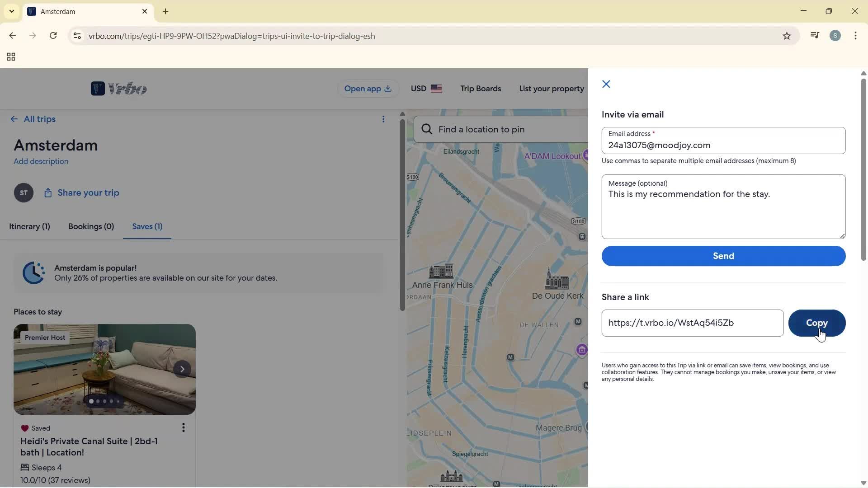Click the Vrbo logo
Screen dimensions: 868x488
119,89
